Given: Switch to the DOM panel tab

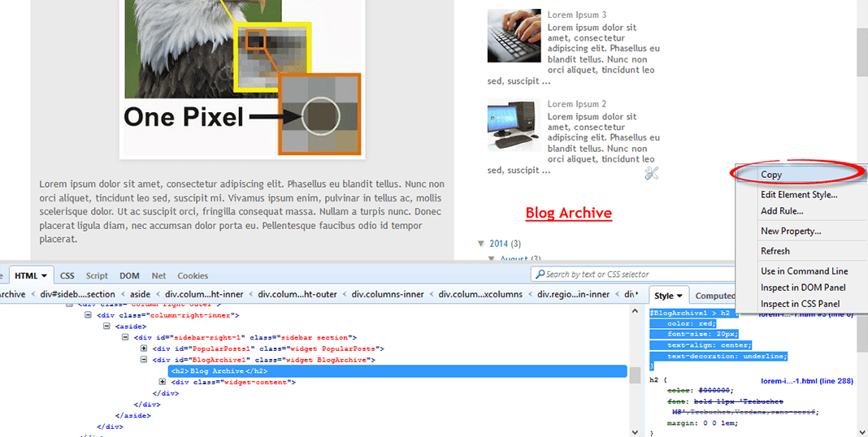Looking at the screenshot, I should pyautogui.click(x=129, y=275).
